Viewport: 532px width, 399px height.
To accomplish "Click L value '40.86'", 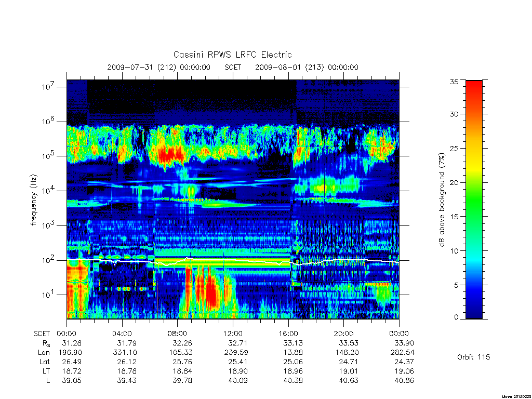I will (404, 381).
